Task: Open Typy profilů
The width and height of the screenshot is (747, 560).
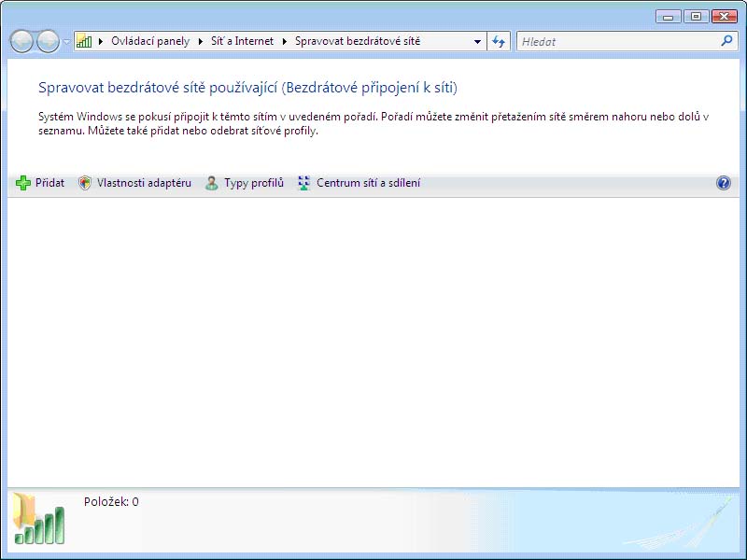Action: coord(254,183)
